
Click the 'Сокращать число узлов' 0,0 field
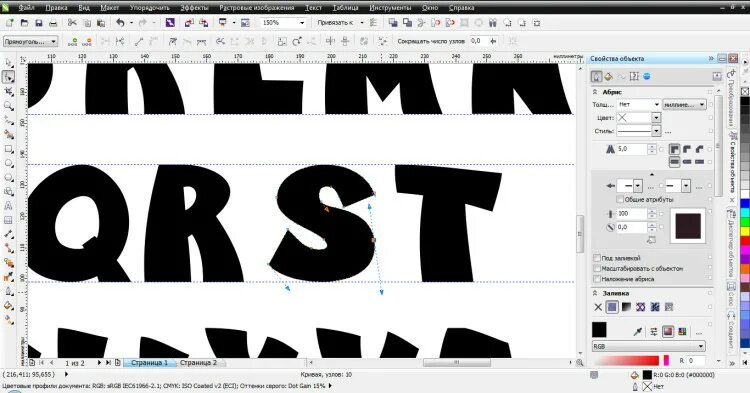point(478,42)
